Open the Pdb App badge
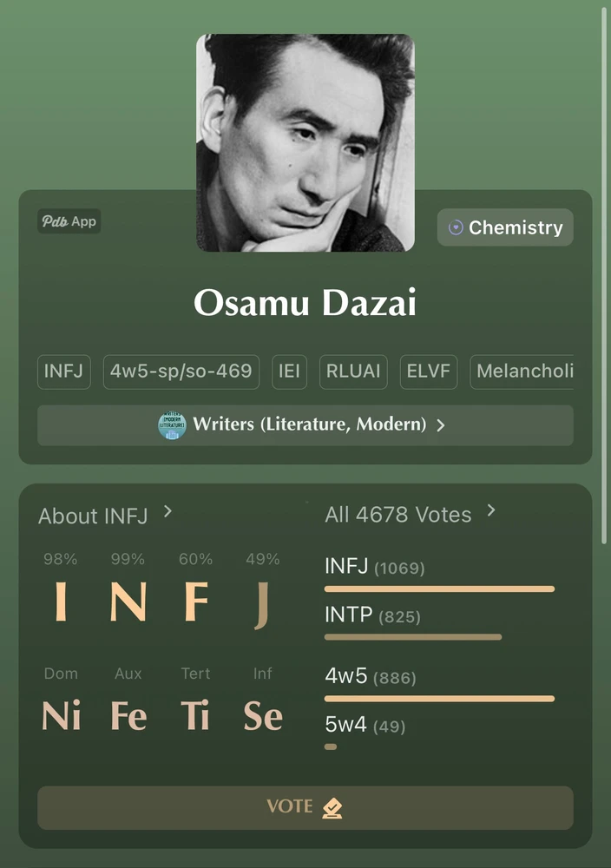 pyautogui.click(x=69, y=220)
